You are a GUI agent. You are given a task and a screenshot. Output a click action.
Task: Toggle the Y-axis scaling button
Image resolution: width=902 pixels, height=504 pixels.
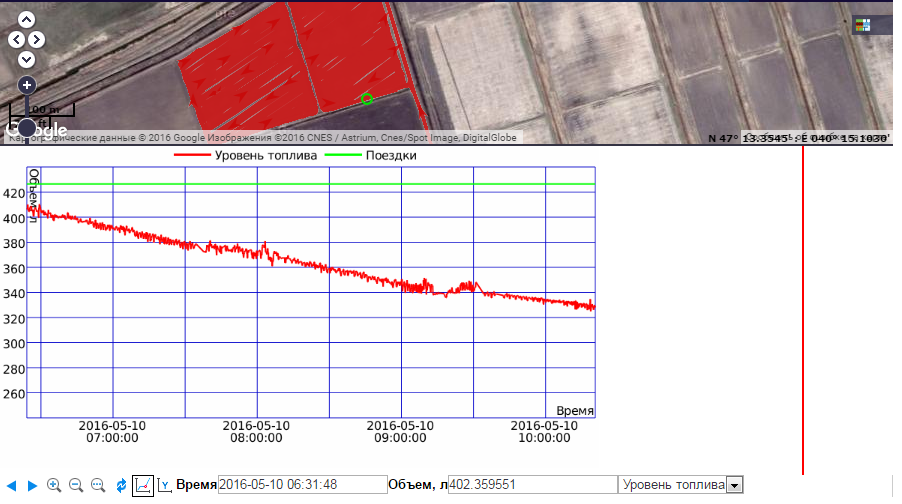click(x=165, y=485)
